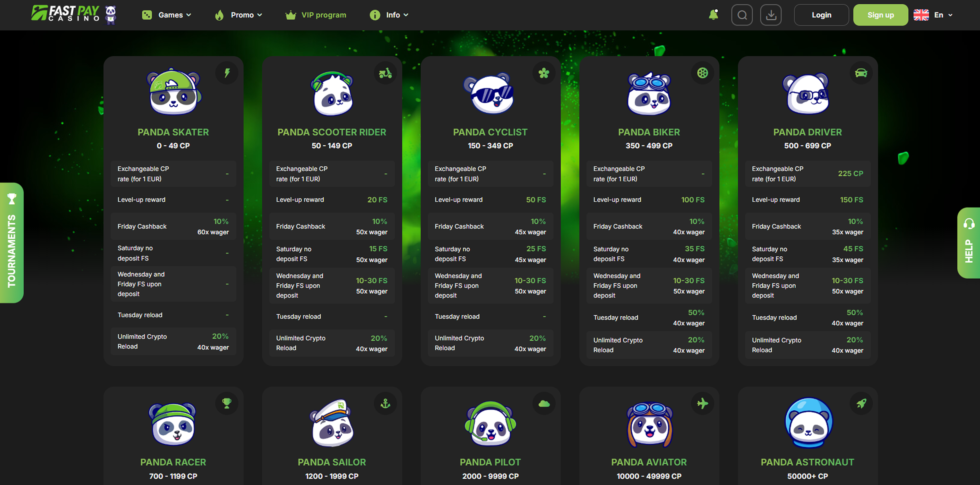Click the rocket icon on Panda Astronaut card

click(861, 403)
